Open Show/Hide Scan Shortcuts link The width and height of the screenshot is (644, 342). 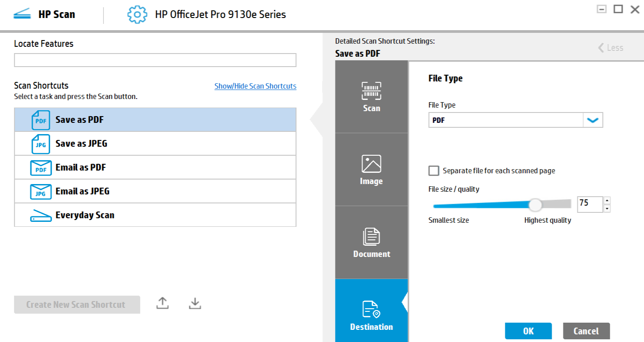pos(255,86)
